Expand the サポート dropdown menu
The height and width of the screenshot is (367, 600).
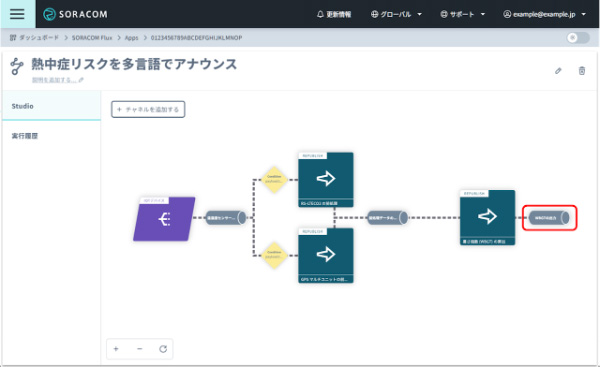point(463,14)
